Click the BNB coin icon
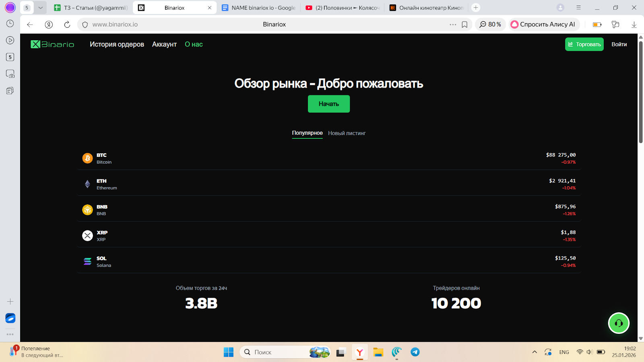Image resolution: width=644 pixels, height=362 pixels. 87,210
